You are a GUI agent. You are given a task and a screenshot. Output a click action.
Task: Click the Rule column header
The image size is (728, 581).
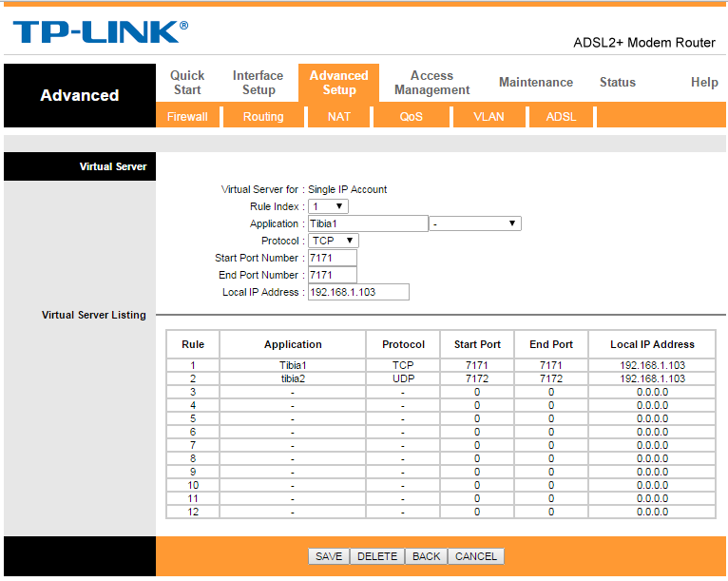tap(193, 344)
